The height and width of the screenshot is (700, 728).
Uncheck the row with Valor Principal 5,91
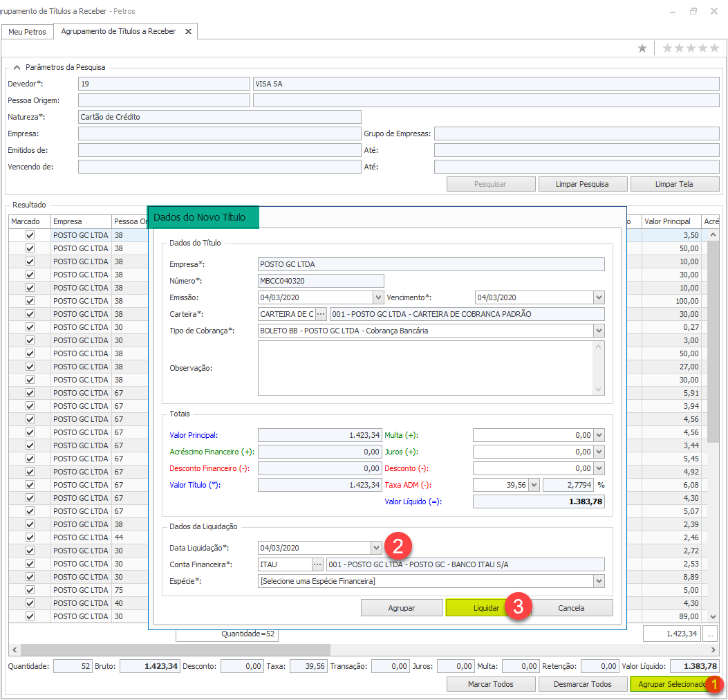30,392
